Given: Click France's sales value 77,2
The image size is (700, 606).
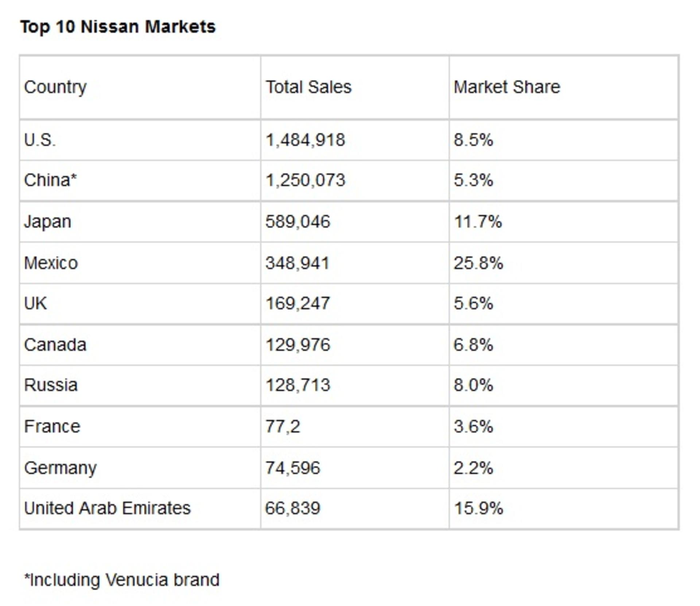Looking at the screenshot, I should 283,426.
